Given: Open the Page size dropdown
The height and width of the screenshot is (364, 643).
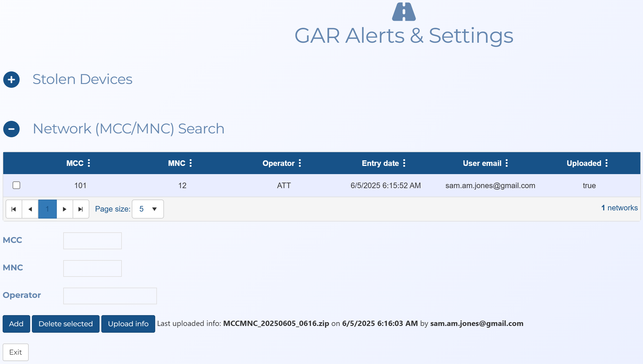Looking at the screenshot, I should click(148, 209).
